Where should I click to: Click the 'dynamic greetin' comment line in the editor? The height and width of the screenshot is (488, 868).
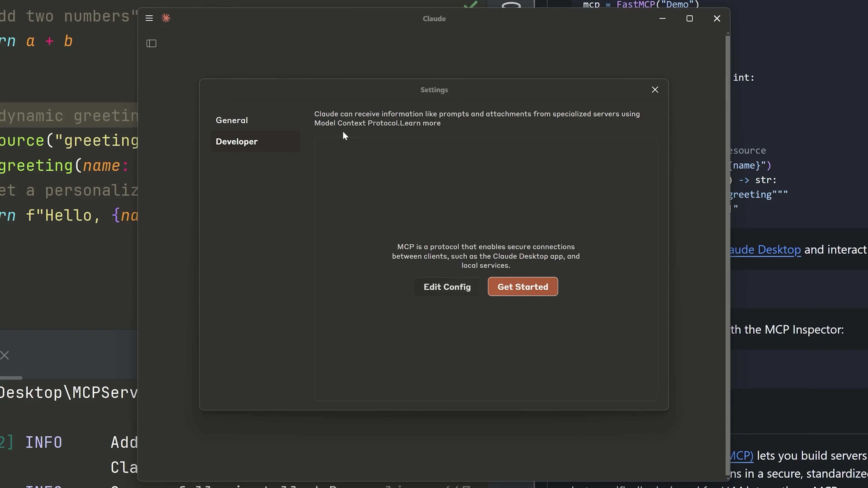pyautogui.click(x=69, y=116)
